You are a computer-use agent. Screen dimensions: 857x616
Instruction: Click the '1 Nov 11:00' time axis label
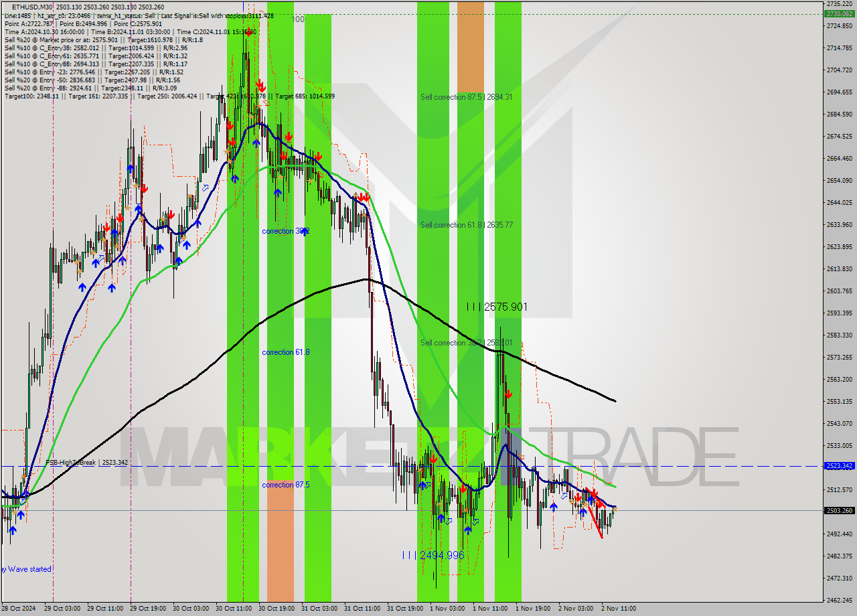pos(491,609)
